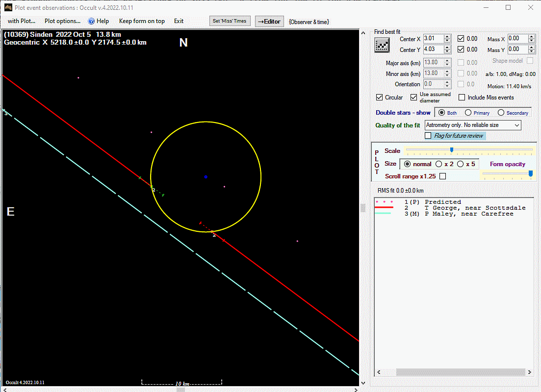
Task: Toggle Center X fit checkbox
Action: [461, 39]
